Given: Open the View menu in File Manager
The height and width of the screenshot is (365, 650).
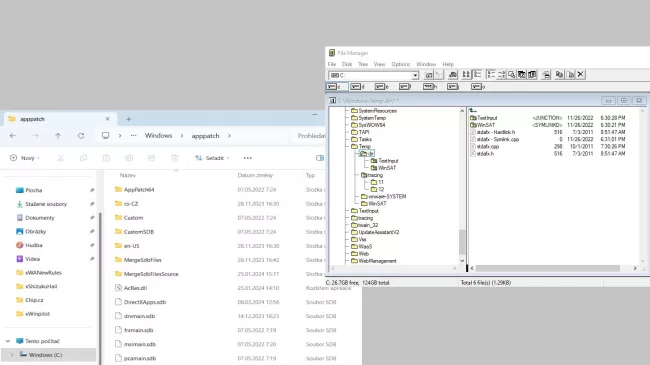Looking at the screenshot, I should [x=379, y=64].
